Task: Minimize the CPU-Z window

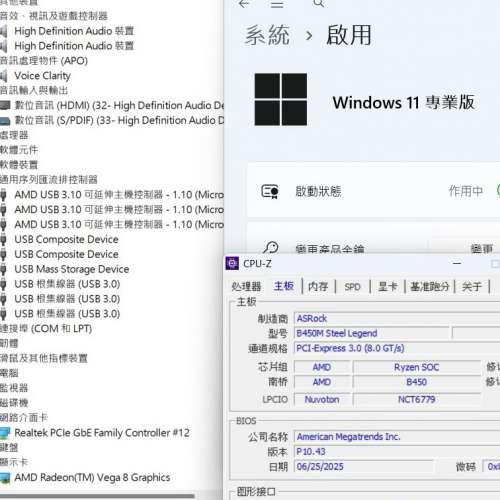Action: [x=457, y=263]
